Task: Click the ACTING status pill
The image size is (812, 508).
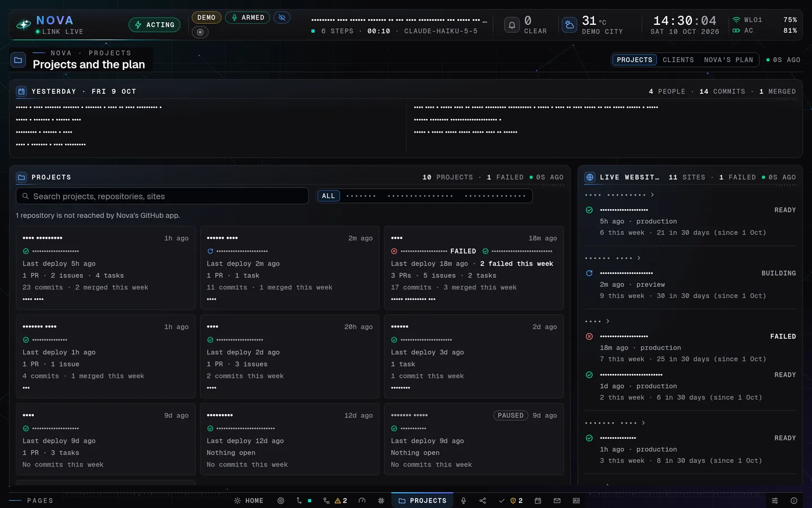Action: click(155, 25)
